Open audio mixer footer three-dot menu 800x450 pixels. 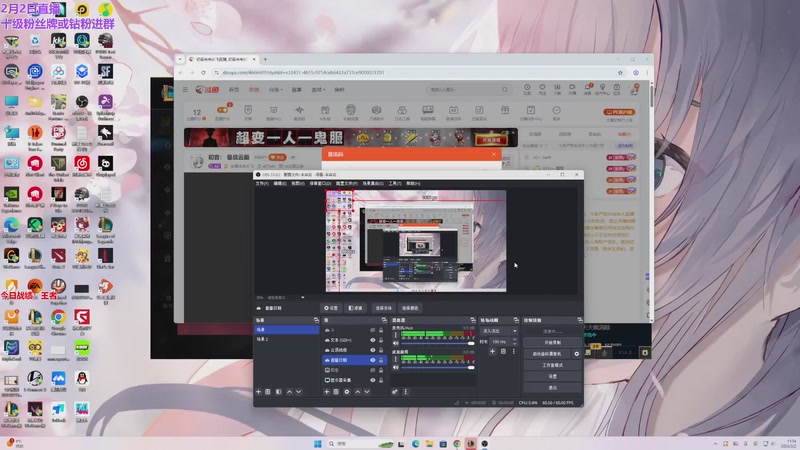click(406, 392)
